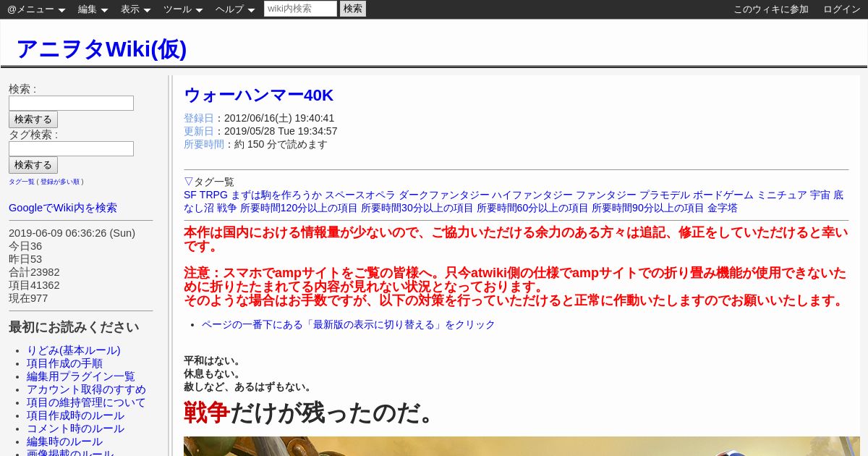Click the 検索 button in top bar
868x456 pixels.
tap(353, 9)
